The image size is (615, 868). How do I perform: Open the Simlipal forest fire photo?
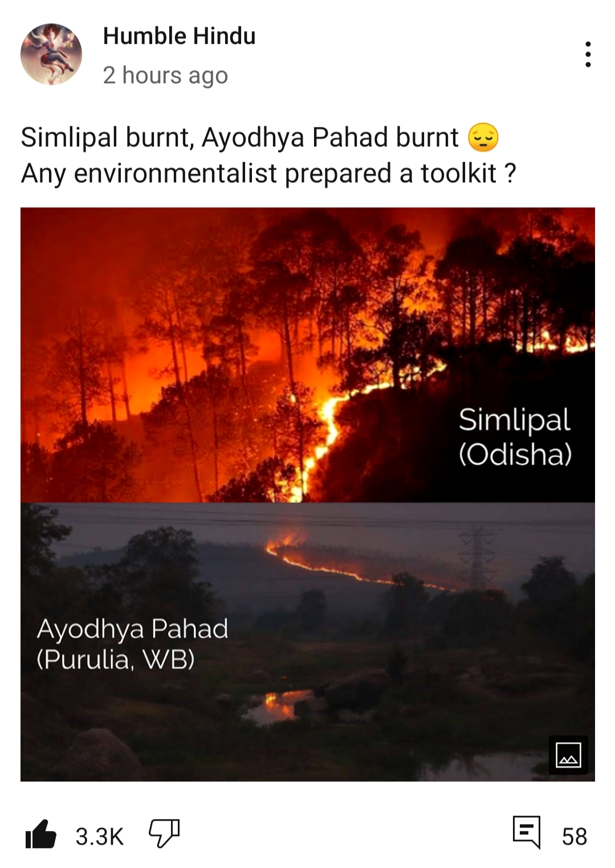308,355
